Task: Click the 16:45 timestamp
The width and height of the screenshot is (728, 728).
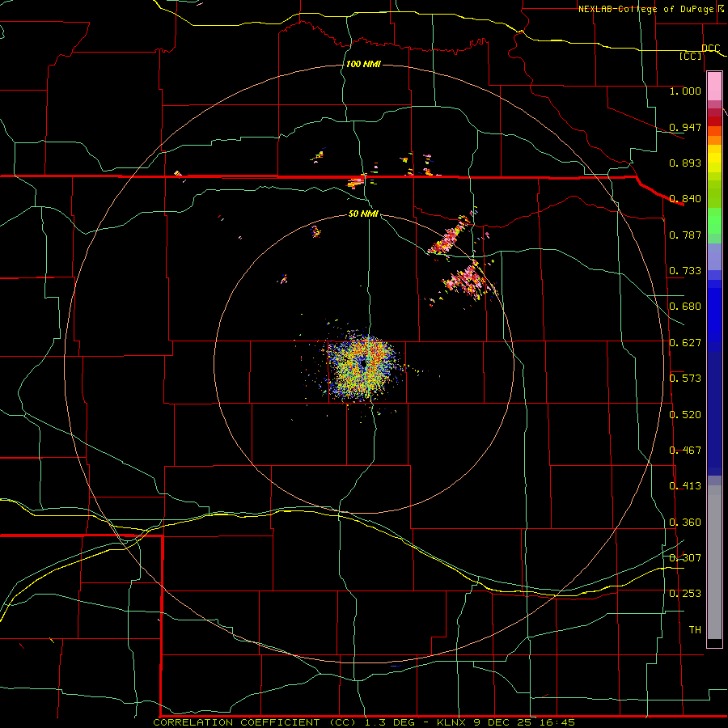Action: (558, 722)
